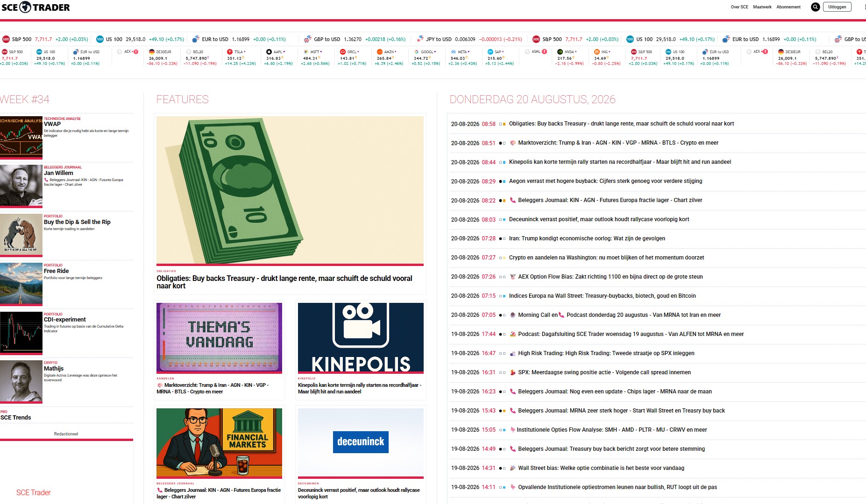866x504 pixels.
Task: Open the SCE Trends link
Action: [16, 418]
